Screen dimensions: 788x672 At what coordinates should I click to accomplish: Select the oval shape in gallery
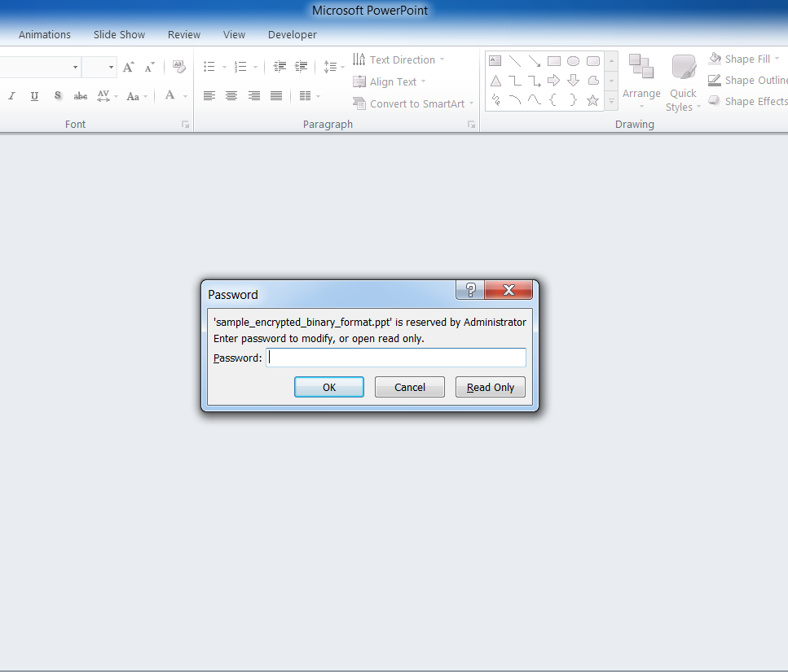point(573,61)
